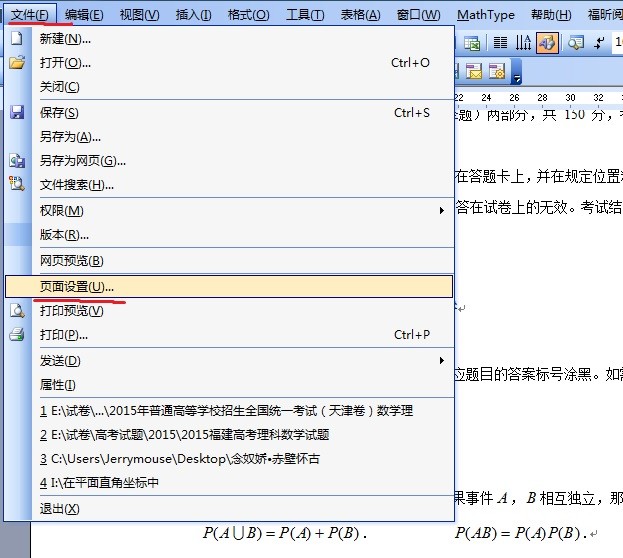The image size is (623, 558).
Task: Open 页面设置(U)... highlighted entry
Action: click(229, 286)
